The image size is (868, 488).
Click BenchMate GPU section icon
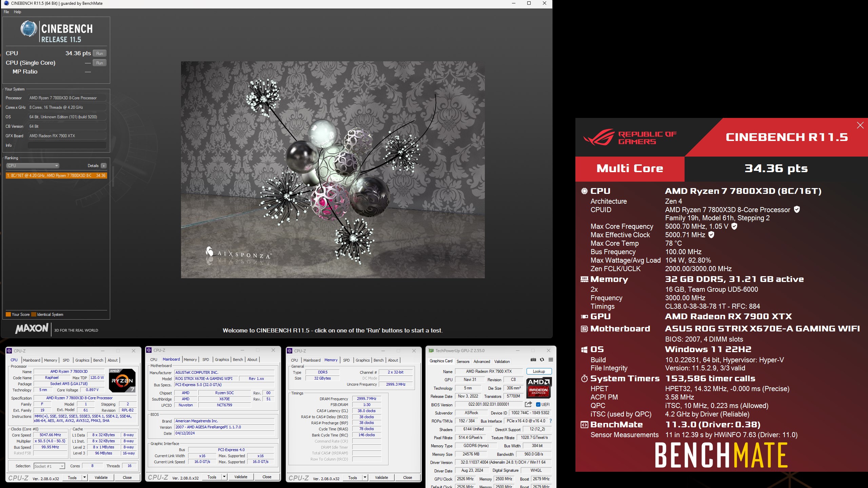584,317
